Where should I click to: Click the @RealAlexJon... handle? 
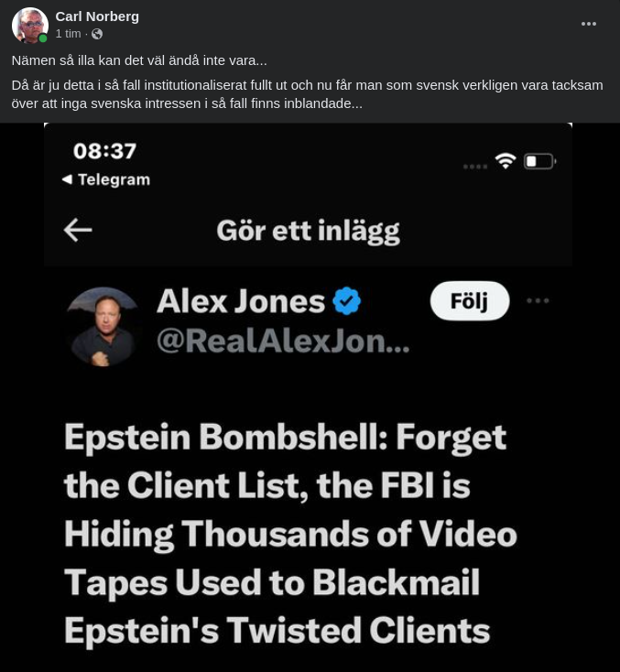pyautogui.click(x=283, y=341)
